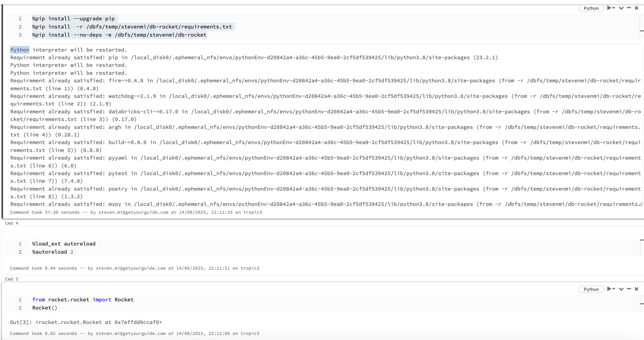644x340 pixels.
Task: Delete the pip install cell
Action: click(636, 8)
